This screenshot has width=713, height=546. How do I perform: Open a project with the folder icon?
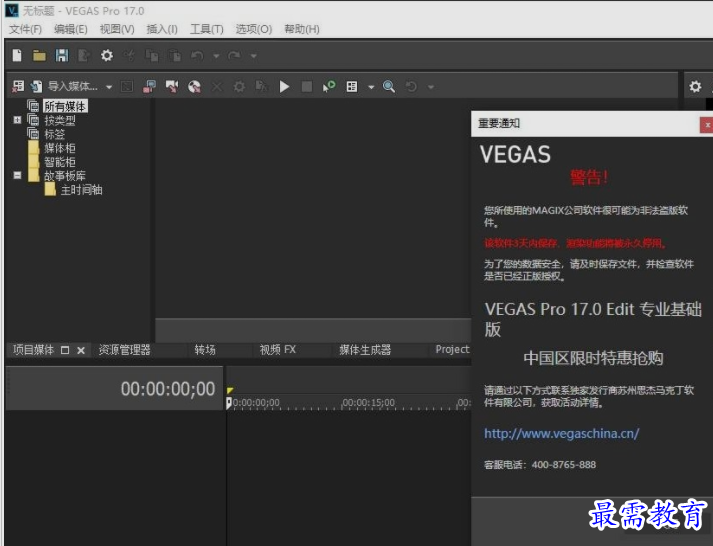coord(40,55)
